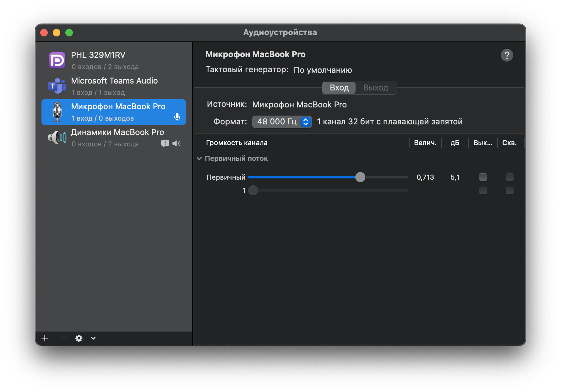The width and height of the screenshot is (561, 392).
Task: Switch to the Вход tab
Action: coord(339,88)
